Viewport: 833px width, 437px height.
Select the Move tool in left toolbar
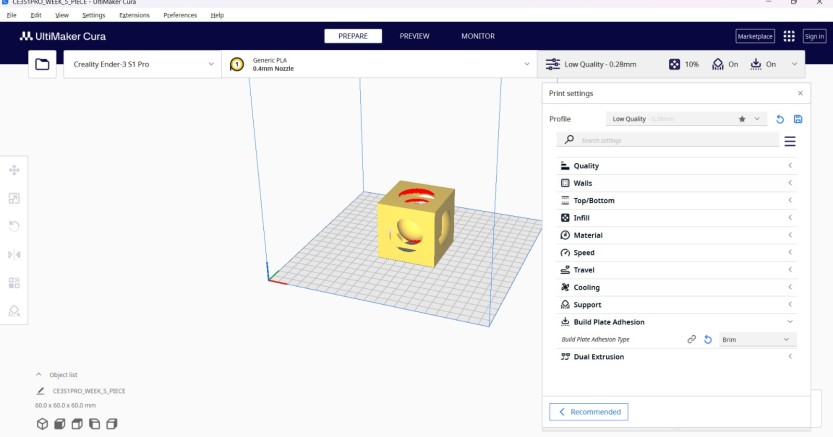click(14, 170)
